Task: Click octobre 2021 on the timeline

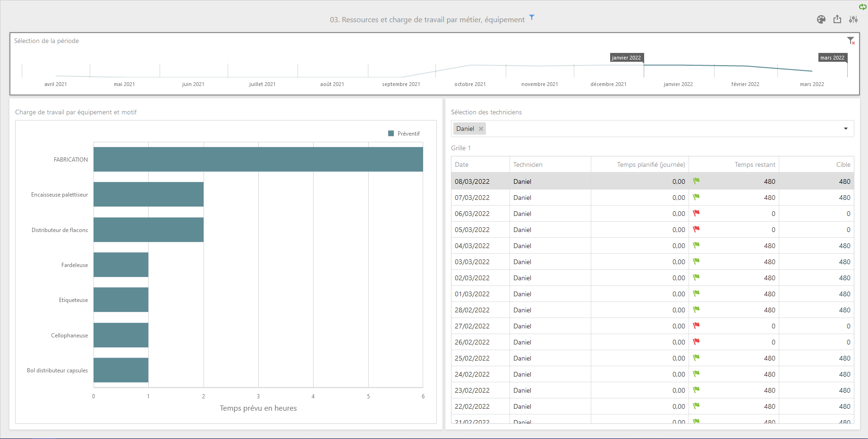Action: [x=470, y=84]
